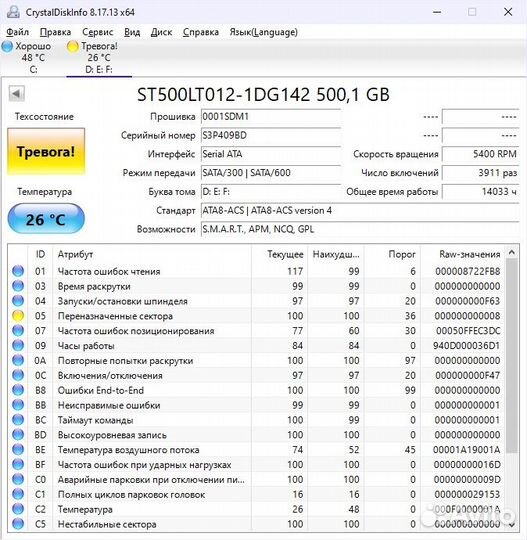Click blue status icon for Включения/отключения
This screenshot has width=527, height=540.
click(x=18, y=375)
